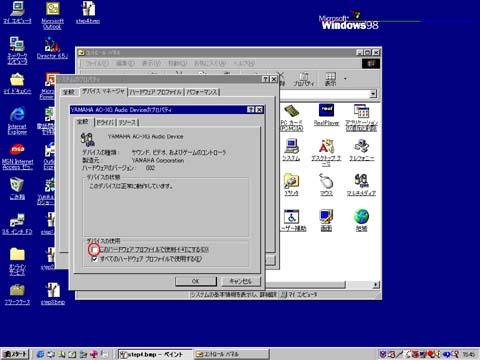Open the Accessibility wheelchair icon
This screenshot has width=480, height=360.
(292, 217)
